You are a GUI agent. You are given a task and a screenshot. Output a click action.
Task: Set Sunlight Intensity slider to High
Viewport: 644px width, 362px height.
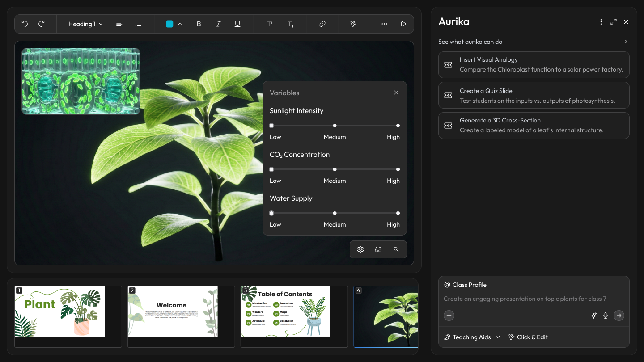[398, 126]
